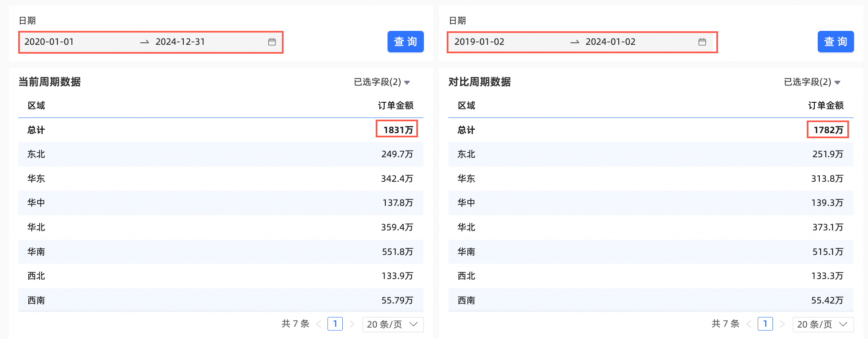This screenshot has height=339, width=868.
Task: Select 总计 row label in 对比周期数据 table
Action: click(x=467, y=130)
